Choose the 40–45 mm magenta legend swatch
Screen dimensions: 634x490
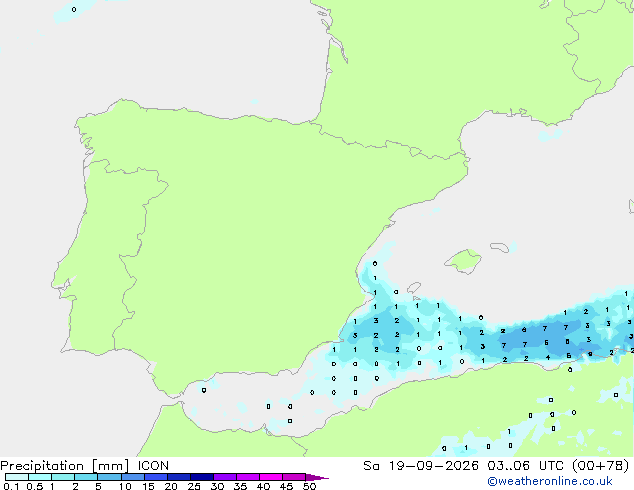point(271,477)
